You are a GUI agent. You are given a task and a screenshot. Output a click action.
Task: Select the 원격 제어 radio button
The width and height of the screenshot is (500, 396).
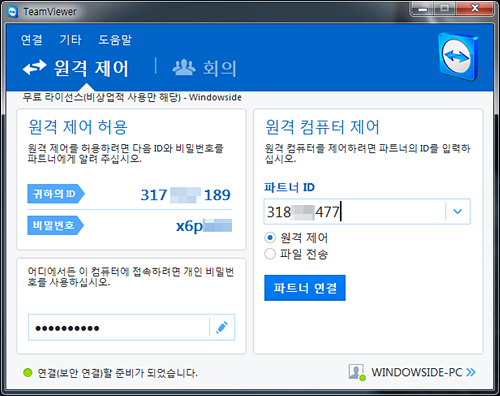pyautogui.click(x=270, y=238)
